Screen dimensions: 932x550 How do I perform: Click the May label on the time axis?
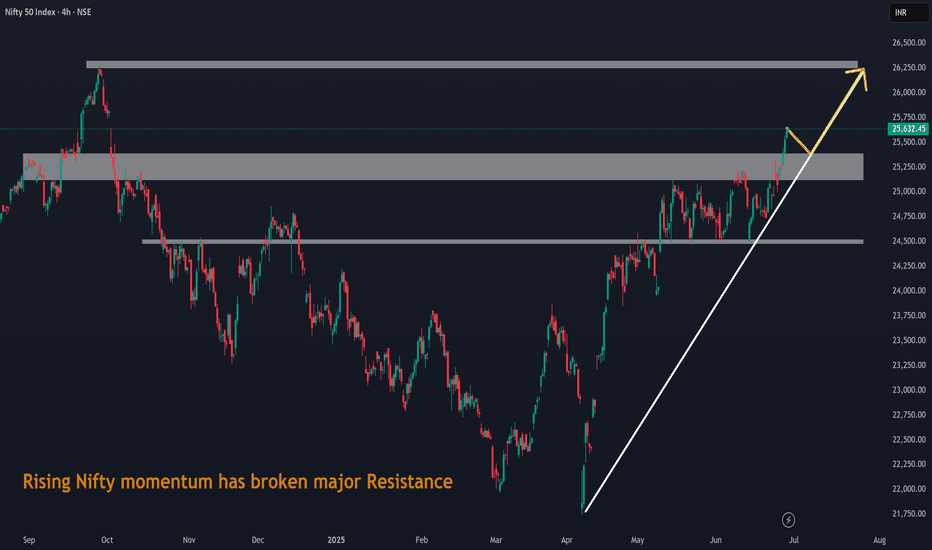(637, 540)
